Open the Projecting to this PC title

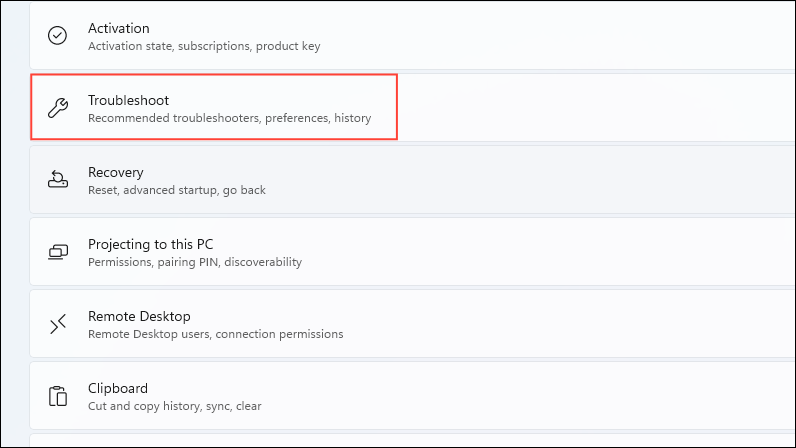point(150,244)
